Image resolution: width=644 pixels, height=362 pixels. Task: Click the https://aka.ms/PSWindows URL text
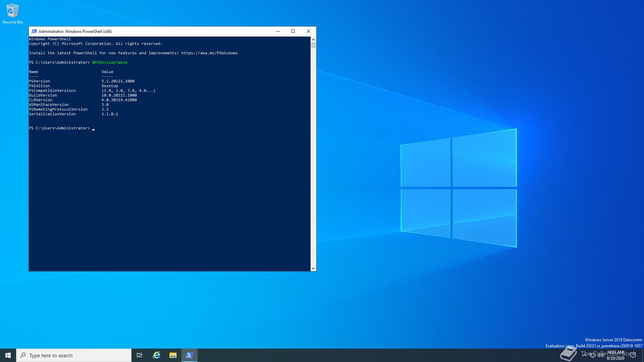[x=209, y=53]
